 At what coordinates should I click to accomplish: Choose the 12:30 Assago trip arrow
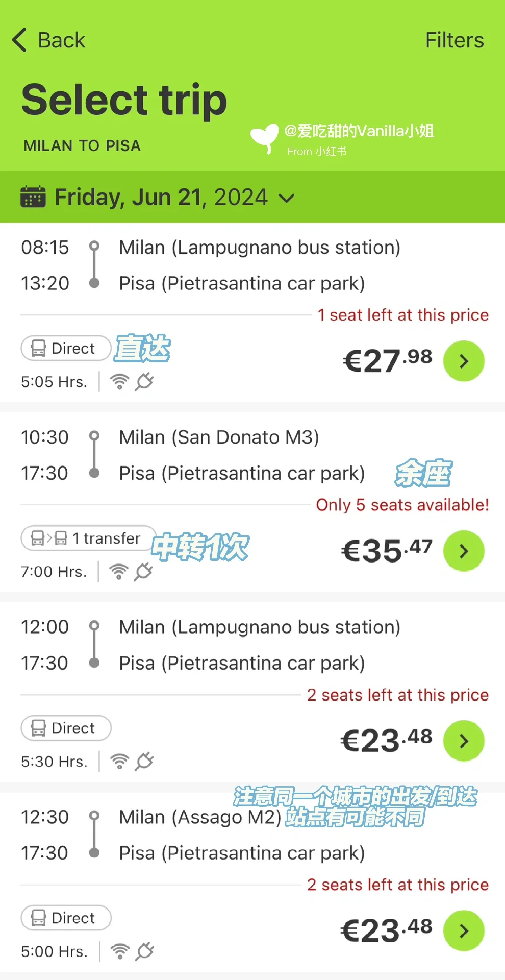coord(463,931)
